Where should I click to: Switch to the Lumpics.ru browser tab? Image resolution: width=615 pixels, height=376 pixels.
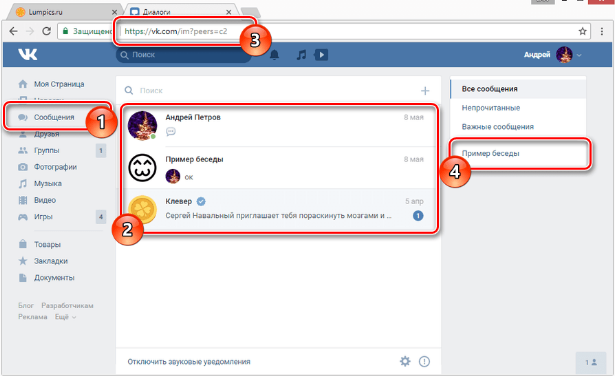(66, 12)
